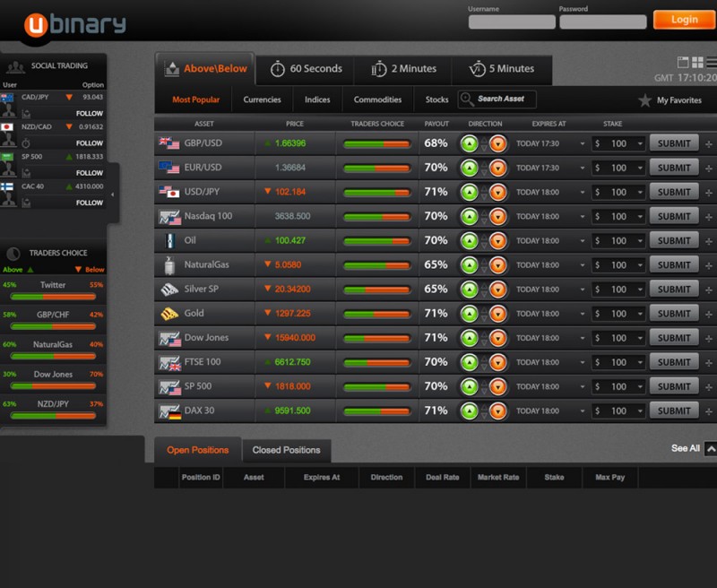Screen dimensions: 717x588
Task: Switch to single-panel layout view icon
Action: pos(683,62)
